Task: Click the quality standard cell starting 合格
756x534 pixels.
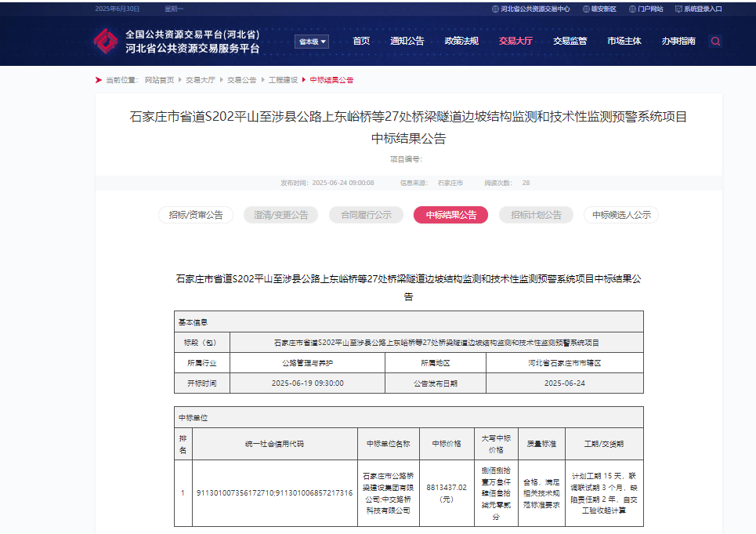Action: pos(541,493)
